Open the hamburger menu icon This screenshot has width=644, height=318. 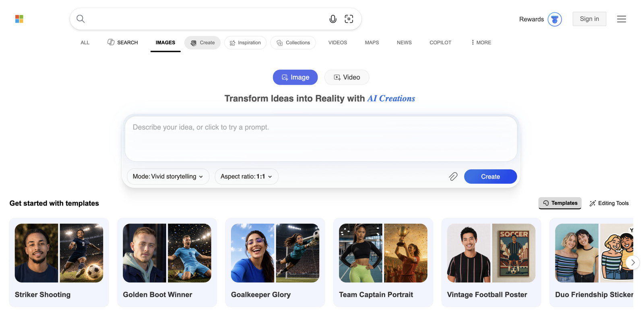[621, 19]
